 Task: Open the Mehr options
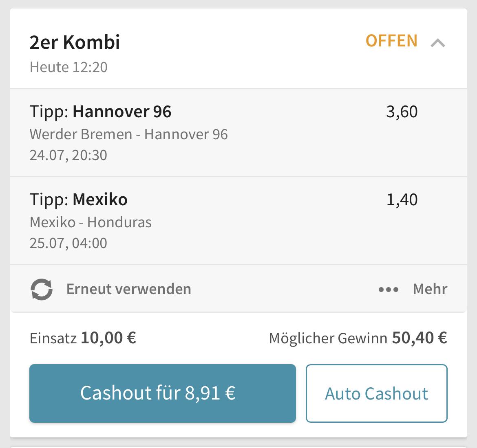pyautogui.click(x=430, y=289)
